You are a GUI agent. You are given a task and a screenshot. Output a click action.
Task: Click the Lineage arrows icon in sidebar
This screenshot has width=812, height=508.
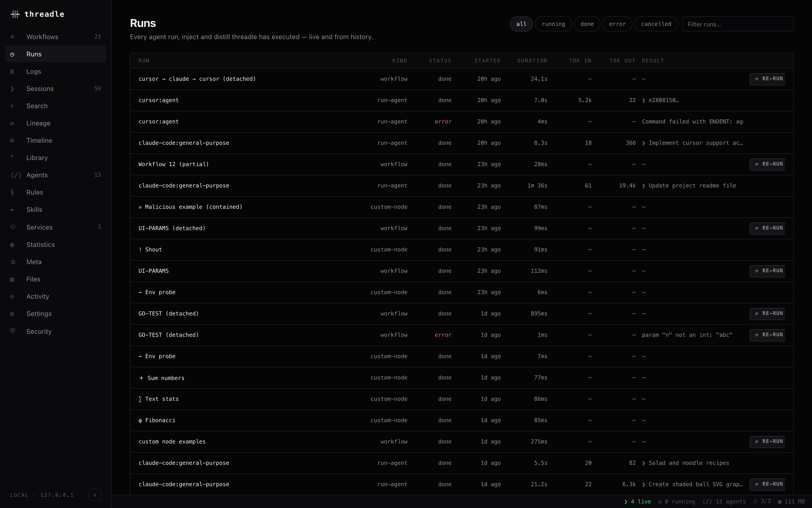(12, 123)
